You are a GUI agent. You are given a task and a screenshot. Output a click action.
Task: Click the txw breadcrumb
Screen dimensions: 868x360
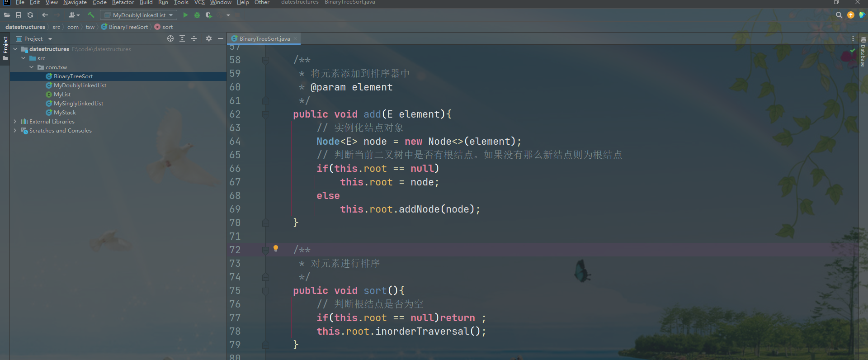coord(90,27)
